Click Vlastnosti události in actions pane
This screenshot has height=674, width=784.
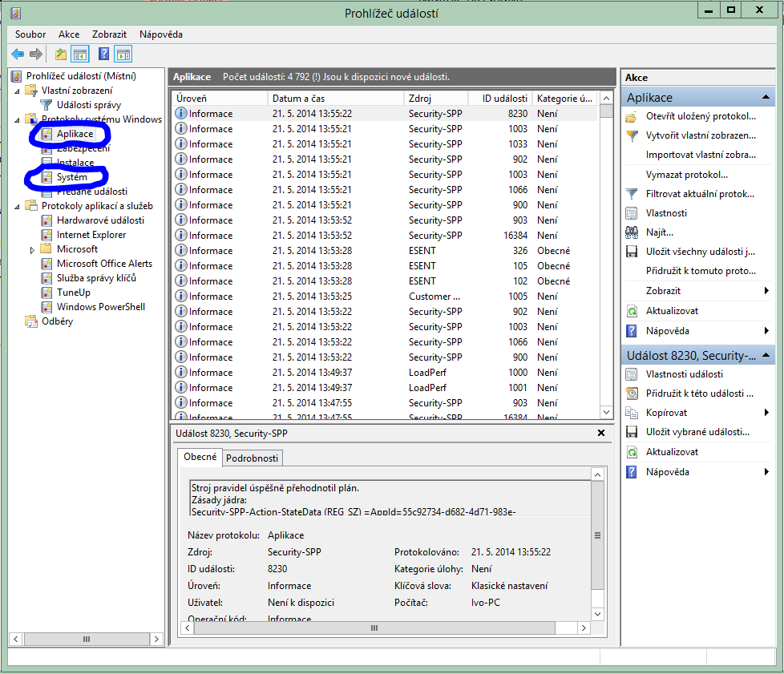pyautogui.click(x=684, y=374)
